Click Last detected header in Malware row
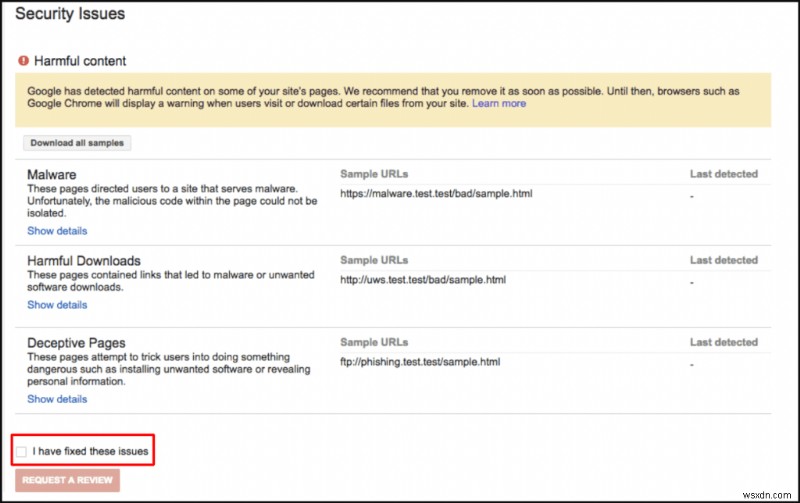This screenshot has height=503, width=800. (723, 174)
